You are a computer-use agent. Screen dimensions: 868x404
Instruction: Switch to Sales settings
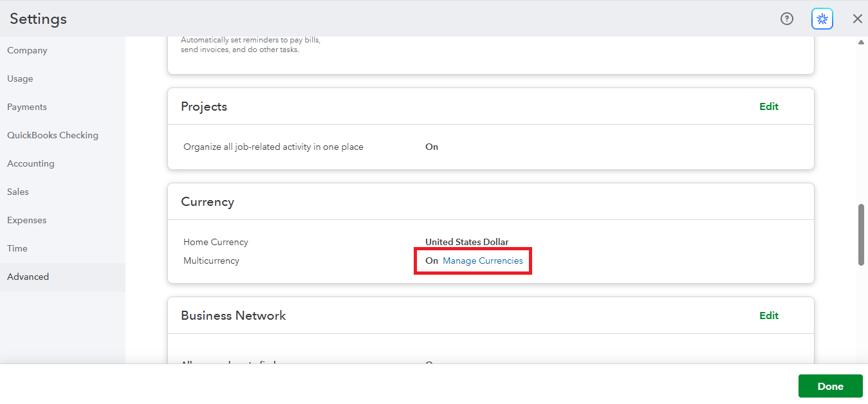pyautogui.click(x=18, y=192)
